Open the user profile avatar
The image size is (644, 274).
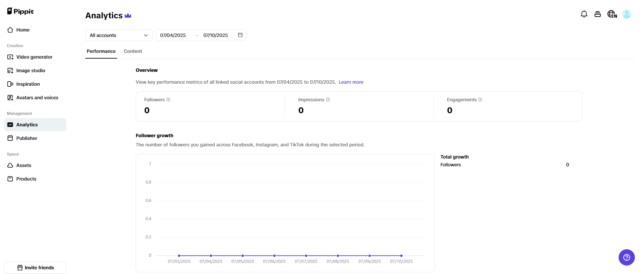click(x=626, y=14)
